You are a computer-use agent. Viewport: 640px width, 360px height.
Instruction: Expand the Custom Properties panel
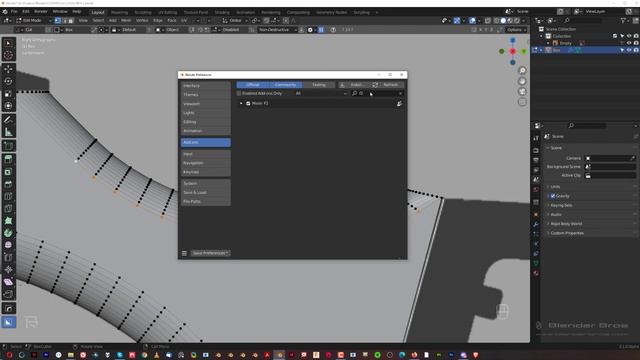tap(567, 233)
